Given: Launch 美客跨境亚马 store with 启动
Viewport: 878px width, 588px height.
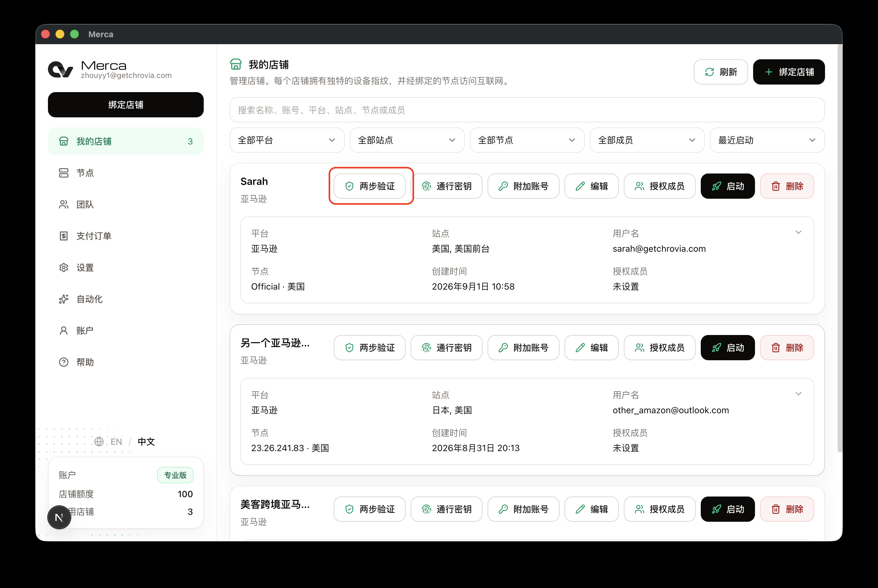Looking at the screenshot, I should point(727,509).
